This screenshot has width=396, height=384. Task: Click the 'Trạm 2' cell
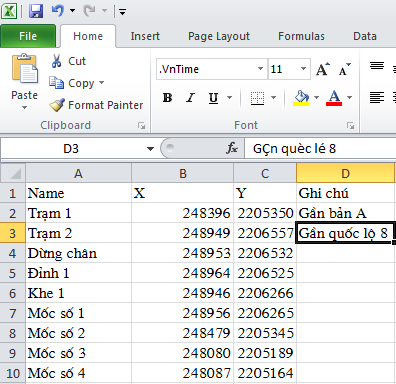[79, 233]
